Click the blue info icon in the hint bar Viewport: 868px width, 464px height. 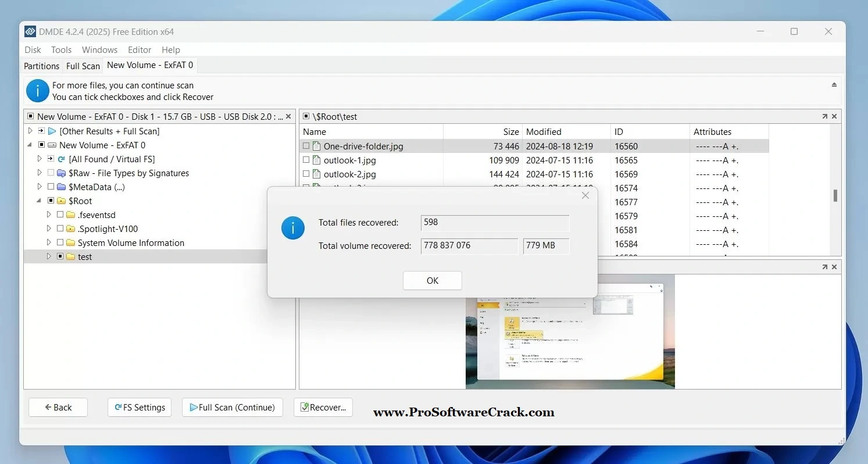point(38,91)
